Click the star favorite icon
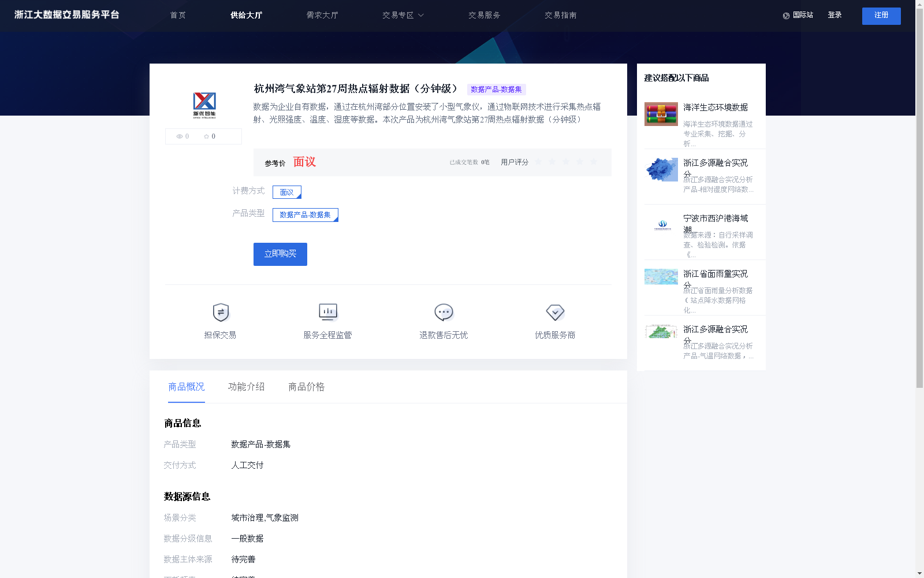 [206, 136]
